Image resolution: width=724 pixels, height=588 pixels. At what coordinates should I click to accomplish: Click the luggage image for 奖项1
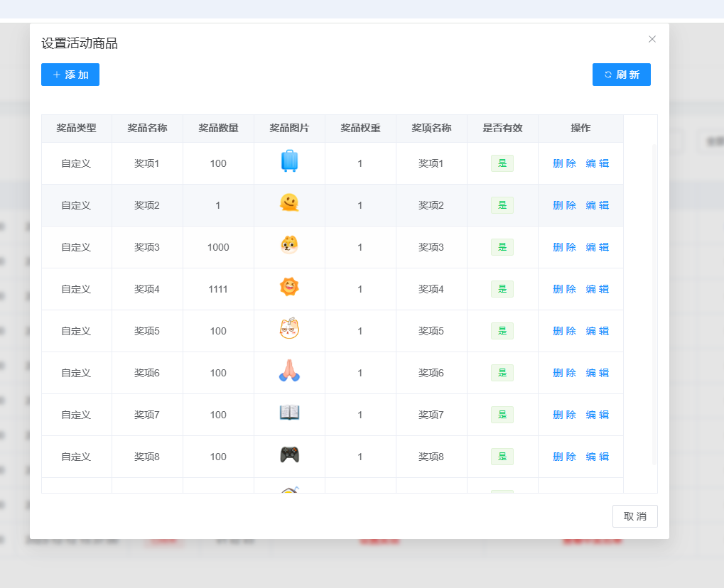[289, 162]
